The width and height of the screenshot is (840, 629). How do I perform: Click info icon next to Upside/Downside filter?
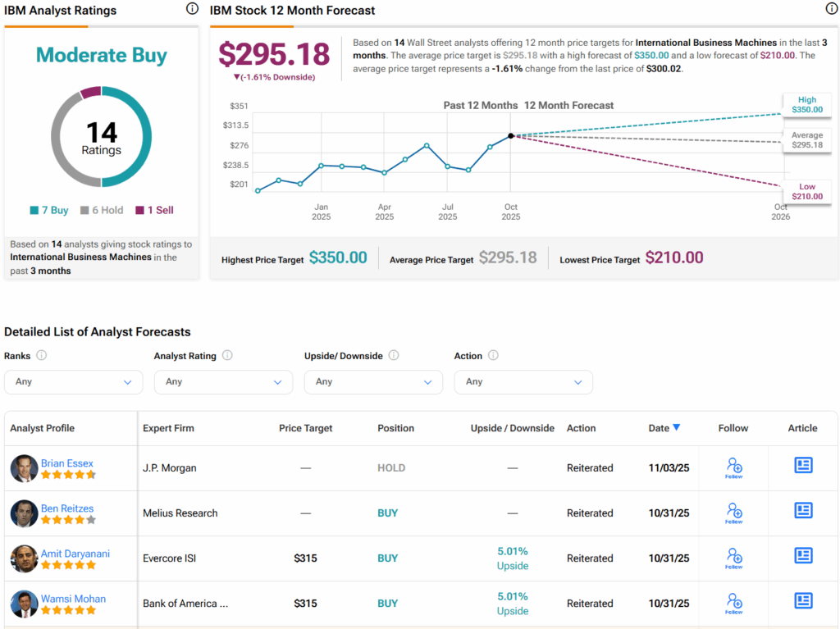394,356
